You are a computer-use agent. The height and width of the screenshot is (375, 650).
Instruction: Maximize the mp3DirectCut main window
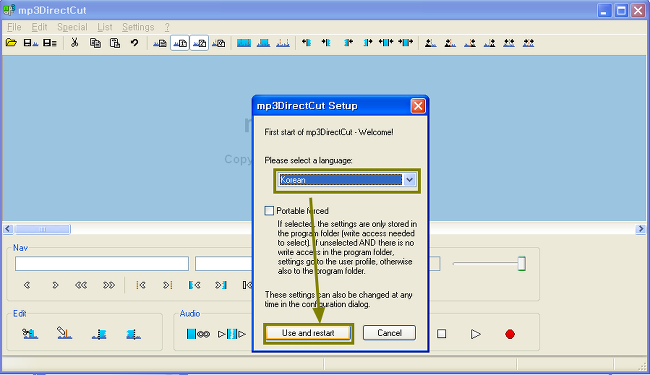click(621, 10)
